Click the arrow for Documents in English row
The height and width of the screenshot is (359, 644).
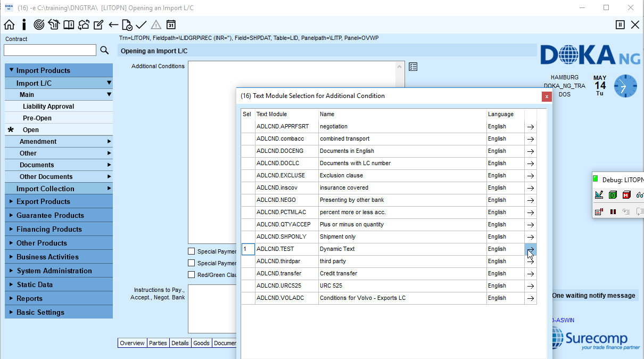pos(531,151)
